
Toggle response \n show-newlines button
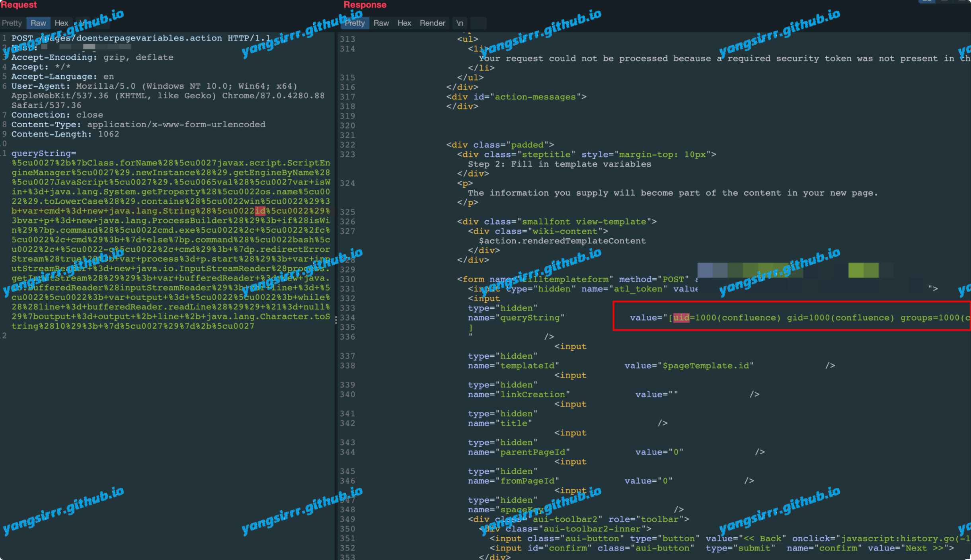click(x=460, y=23)
